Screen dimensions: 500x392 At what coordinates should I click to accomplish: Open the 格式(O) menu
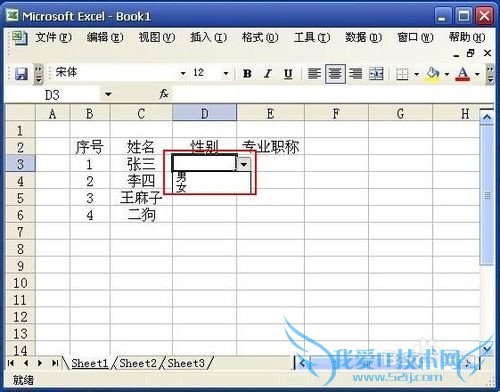pyautogui.click(x=260, y=37)
